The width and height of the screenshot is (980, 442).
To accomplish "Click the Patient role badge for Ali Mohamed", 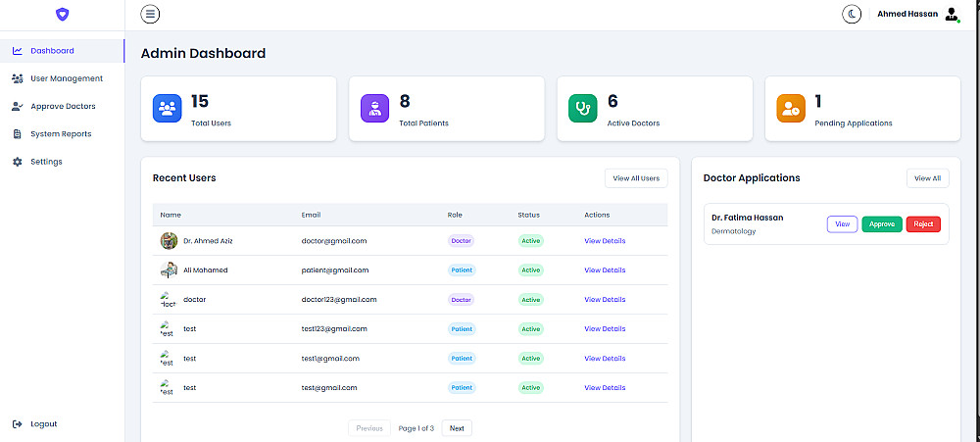I will pos(462,270).
